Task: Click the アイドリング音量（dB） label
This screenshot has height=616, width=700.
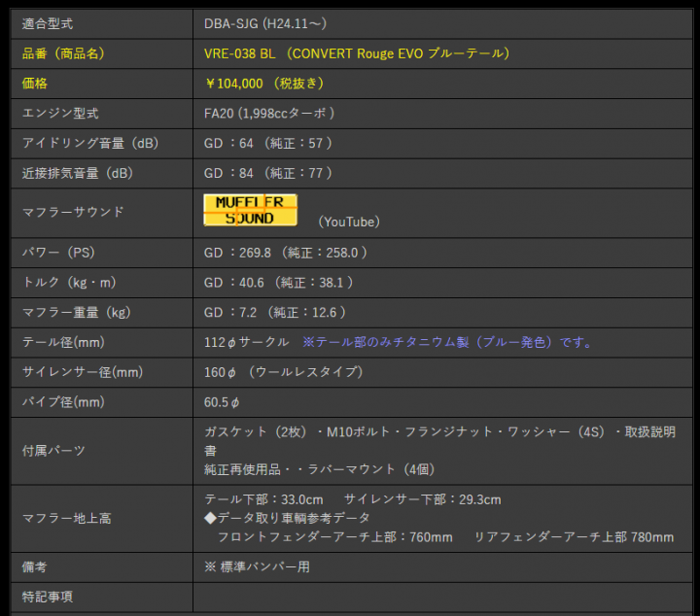Action: pyautogui.click(x=90, y=143)
